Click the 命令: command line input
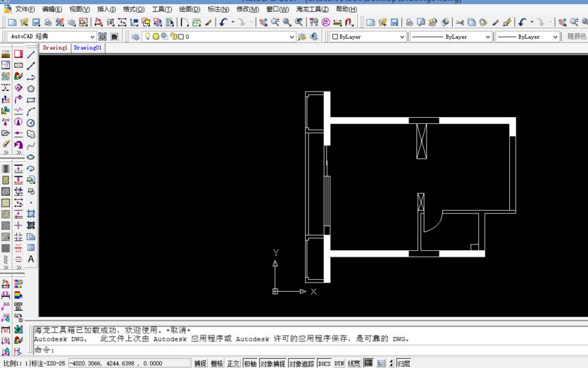 click(x=311, y=350)
